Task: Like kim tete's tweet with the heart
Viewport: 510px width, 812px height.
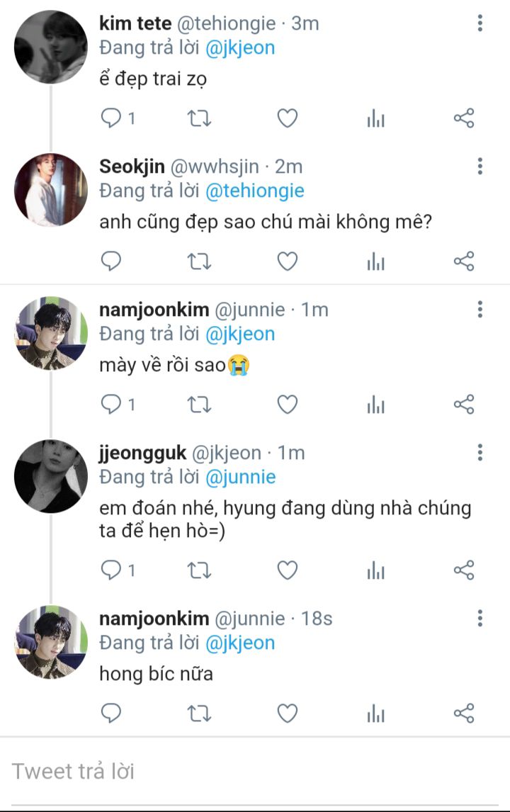Action: pyautogui.click(x=288, y=118)
